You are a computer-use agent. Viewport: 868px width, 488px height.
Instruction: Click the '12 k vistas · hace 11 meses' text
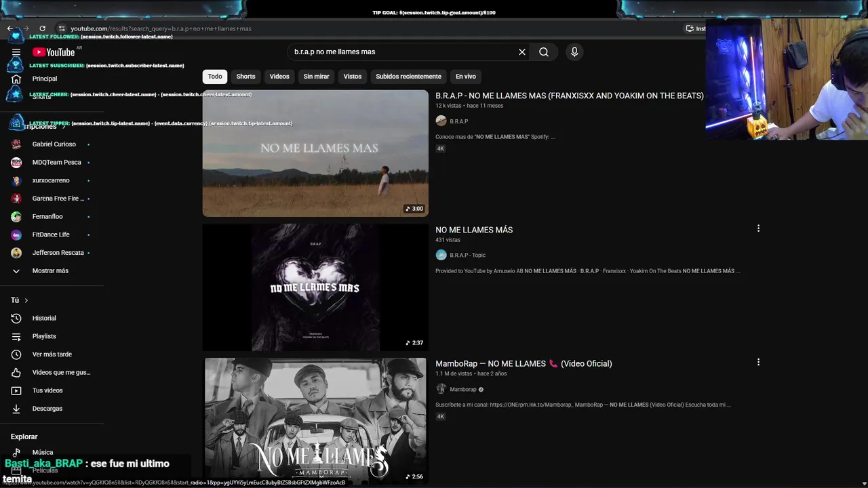coord(469,106)
